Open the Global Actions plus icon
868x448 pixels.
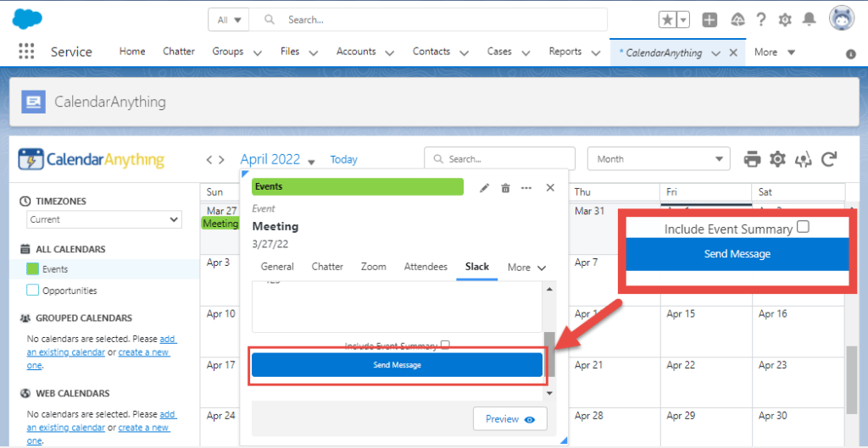click(709, 20)
